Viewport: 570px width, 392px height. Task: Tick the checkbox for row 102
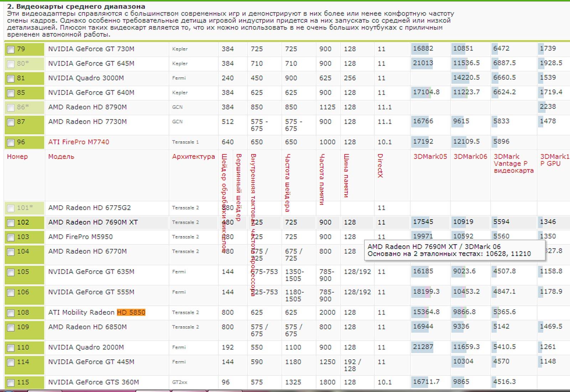click(x=11, y=223)
